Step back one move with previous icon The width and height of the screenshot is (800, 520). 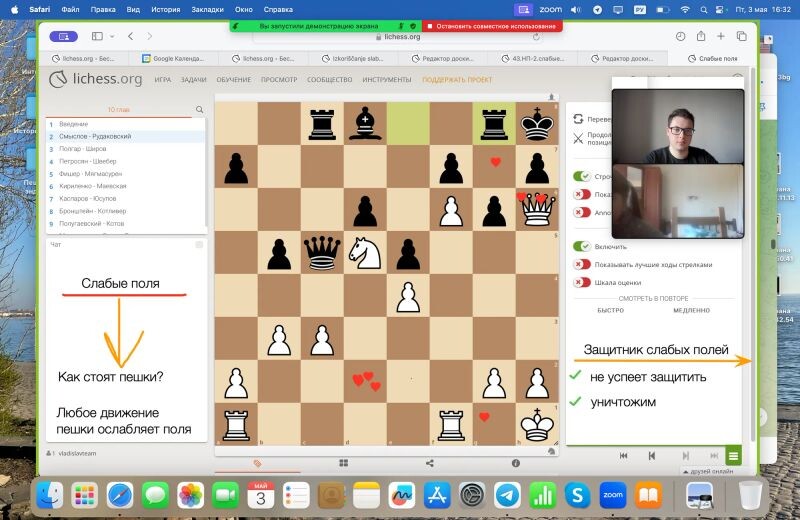click(x=652, y=456)
